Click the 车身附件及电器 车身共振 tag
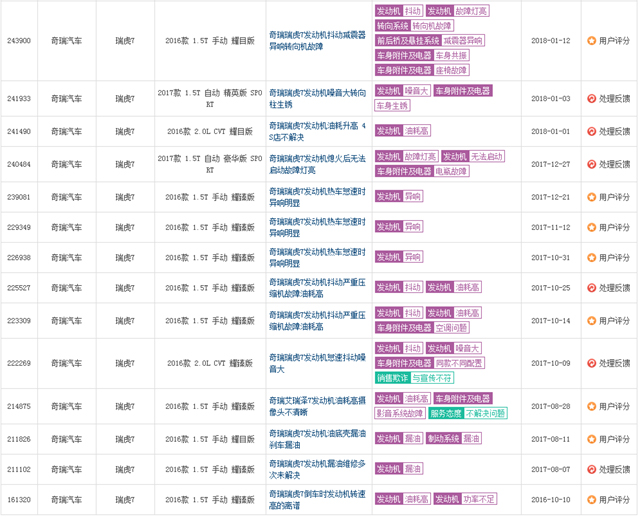Screen dimensions: 640x517 click(x=422, y=55)
